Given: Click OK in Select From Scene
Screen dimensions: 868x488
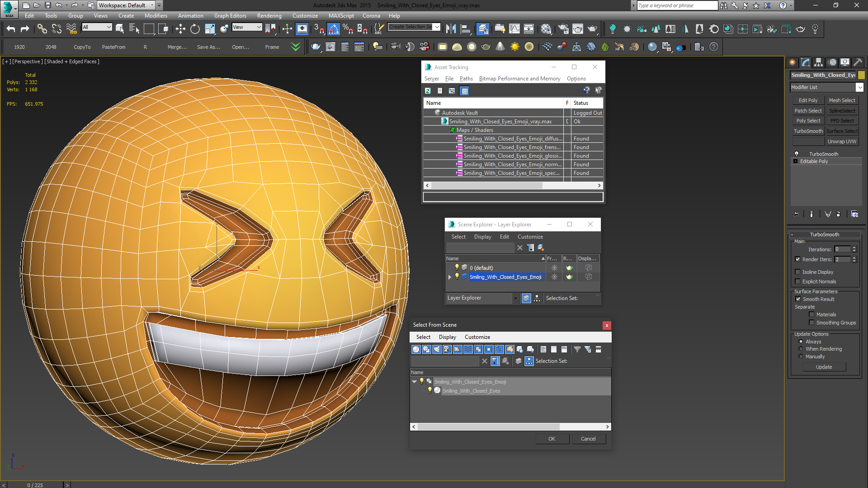Looking at the screenshot, I should click(552, 439).
